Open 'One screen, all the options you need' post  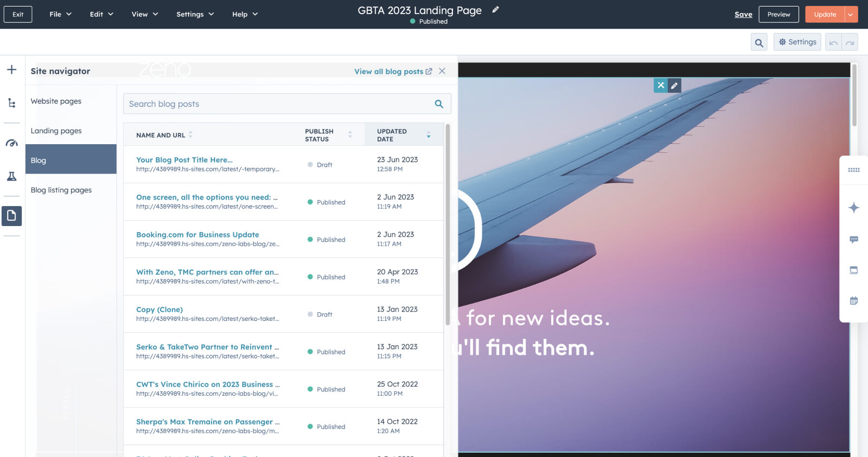pos(207,197)
